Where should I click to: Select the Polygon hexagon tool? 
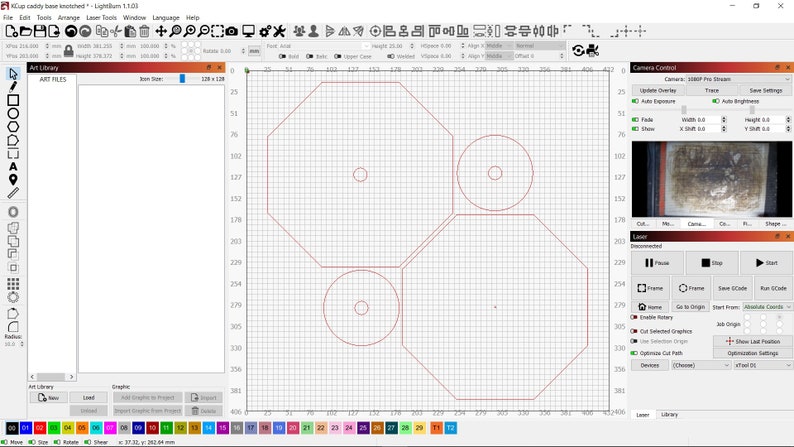point(13,127)
